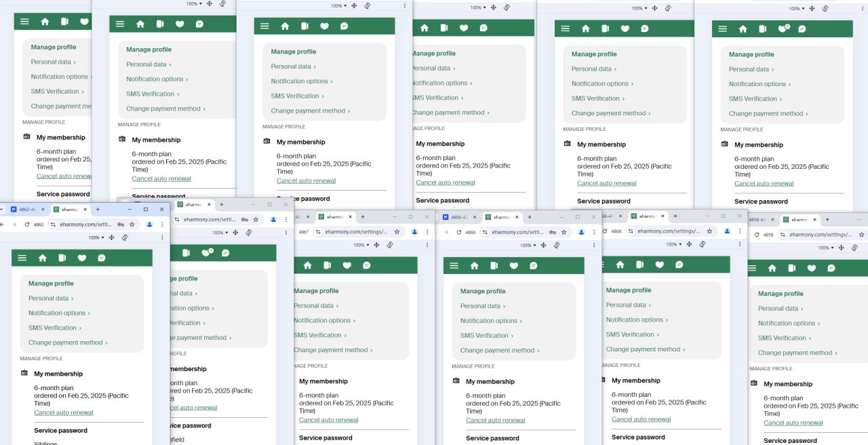
Task: Open SMS Verification in the 4862 window
Action: point(54,328)
